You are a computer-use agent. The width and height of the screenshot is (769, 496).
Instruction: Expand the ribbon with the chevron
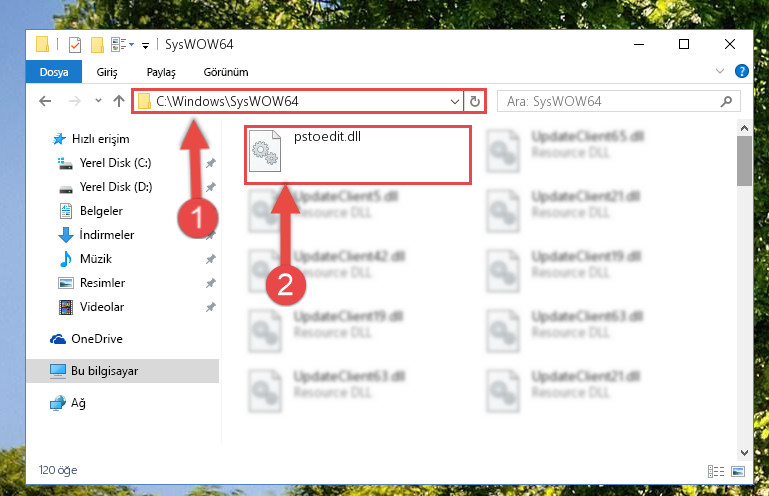pyautogui.click(x=719, y=71)
